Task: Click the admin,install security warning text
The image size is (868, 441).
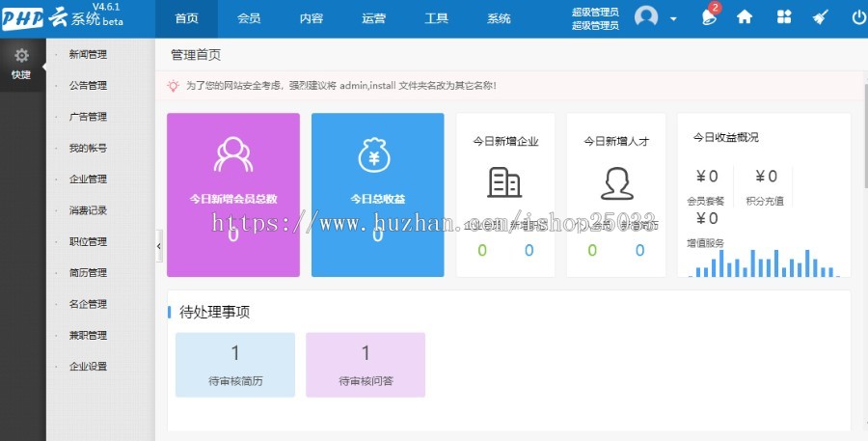Action: [x=341, y=86]
